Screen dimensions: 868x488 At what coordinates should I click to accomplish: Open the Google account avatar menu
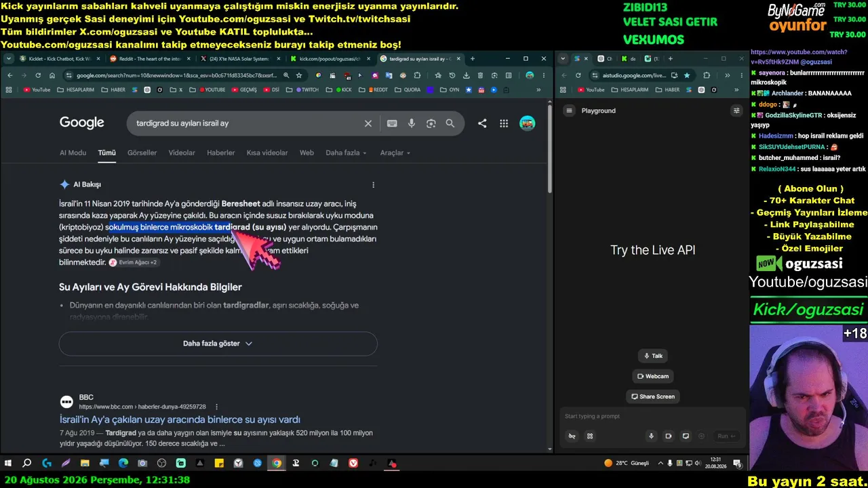[527, 123]
